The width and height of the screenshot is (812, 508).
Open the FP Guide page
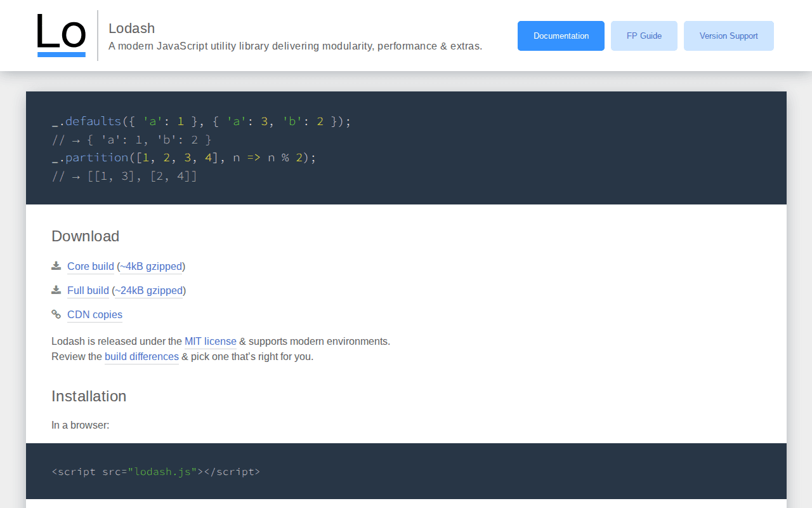click(x=644, y=36)
